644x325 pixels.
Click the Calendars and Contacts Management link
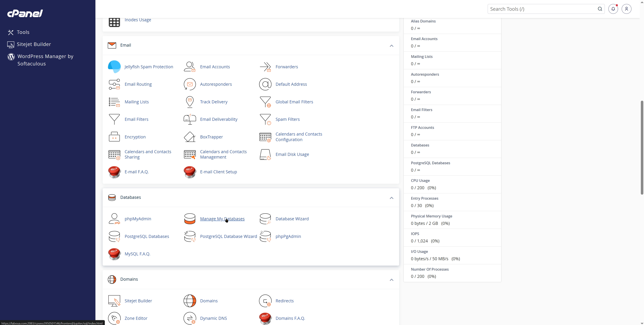click(x=223, y=154)
